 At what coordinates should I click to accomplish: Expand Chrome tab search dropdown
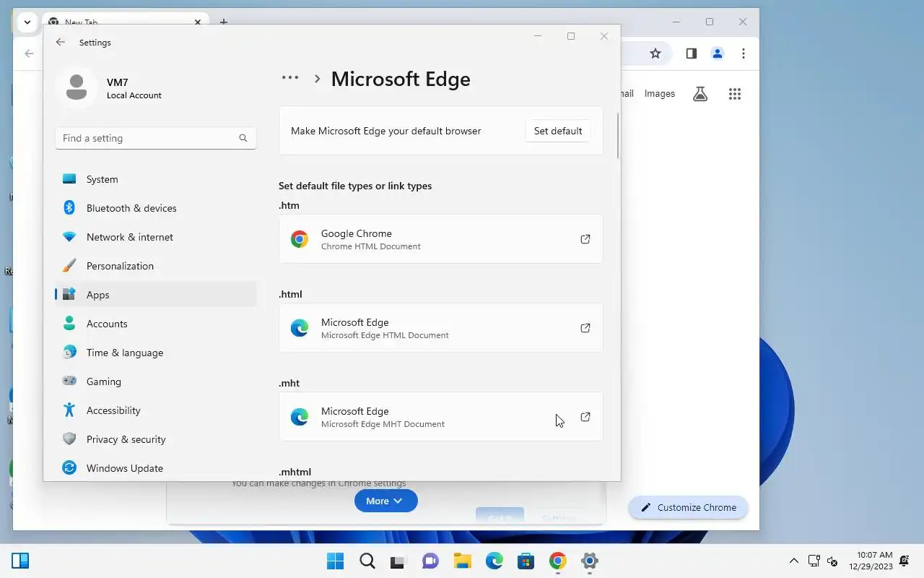point(27,22)
